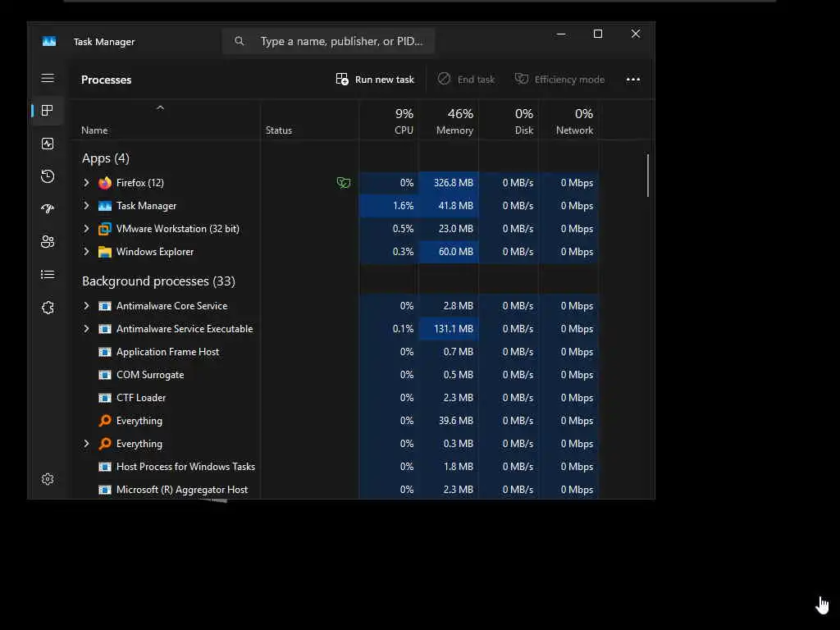Image resolution: width=840 pixels, height=630 pixels.
Task: Expand the Task Manager process group
Action: point(86,206)
